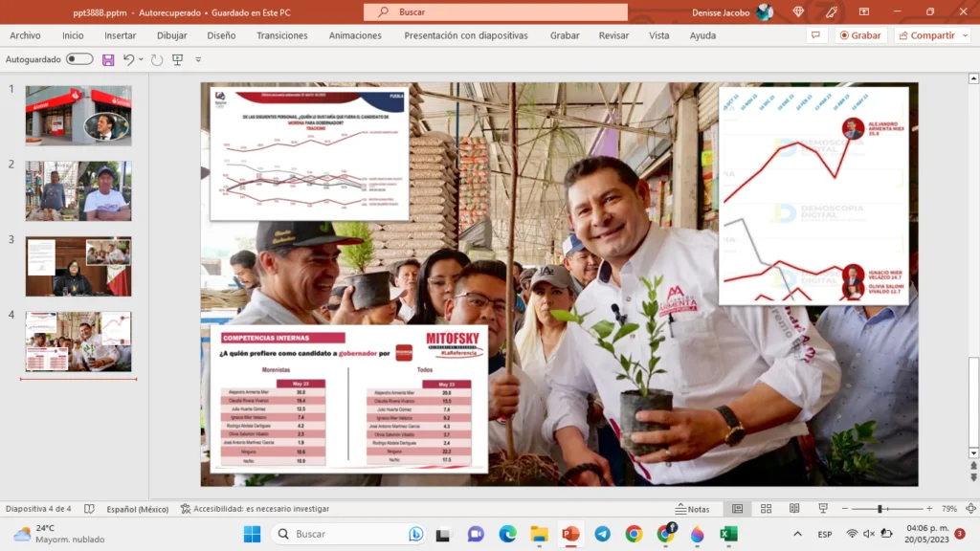Open Presentación con diapositivas tab
The image size is (980, 551).
[x=466, y=35]
